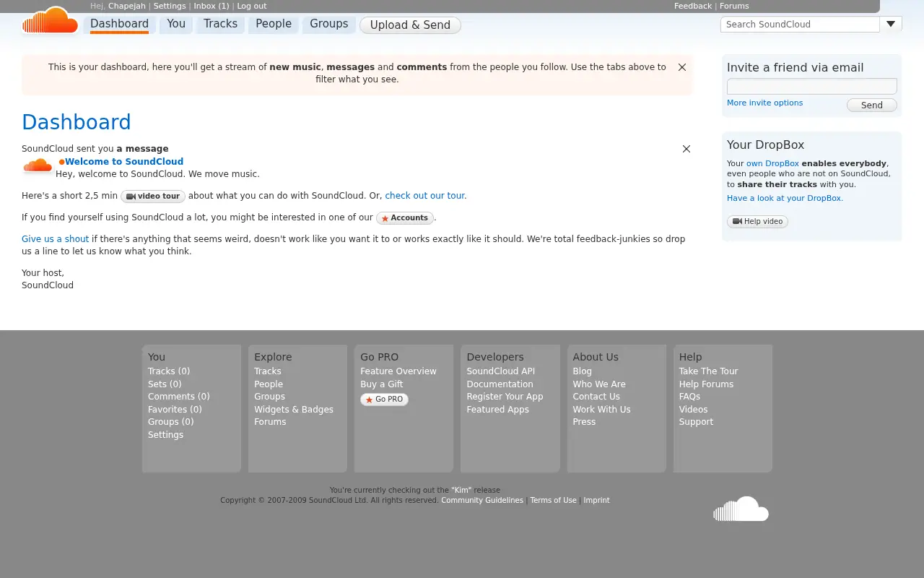Open Inbox (1) in top bar
Image resolution: width=924 pixels, height=578 pixels.
click(212, 6)
